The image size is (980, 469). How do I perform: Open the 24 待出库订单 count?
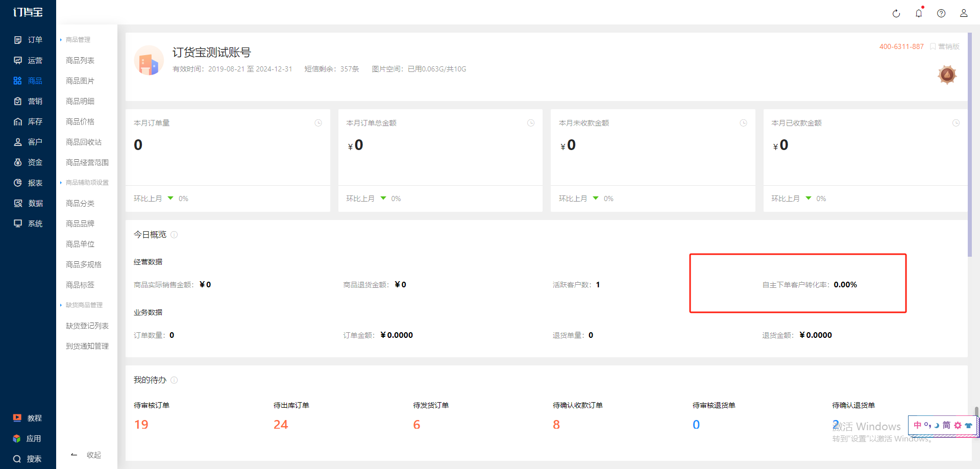point(281,425)
